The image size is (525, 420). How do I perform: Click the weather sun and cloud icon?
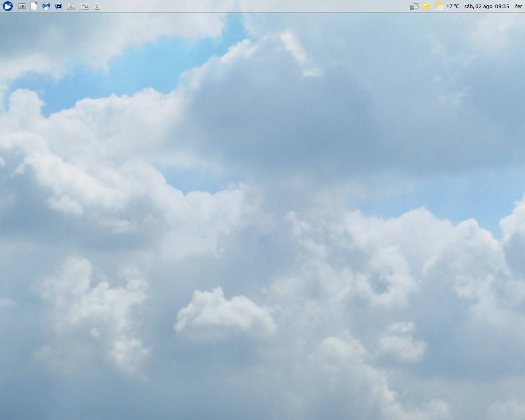point(440,6)
